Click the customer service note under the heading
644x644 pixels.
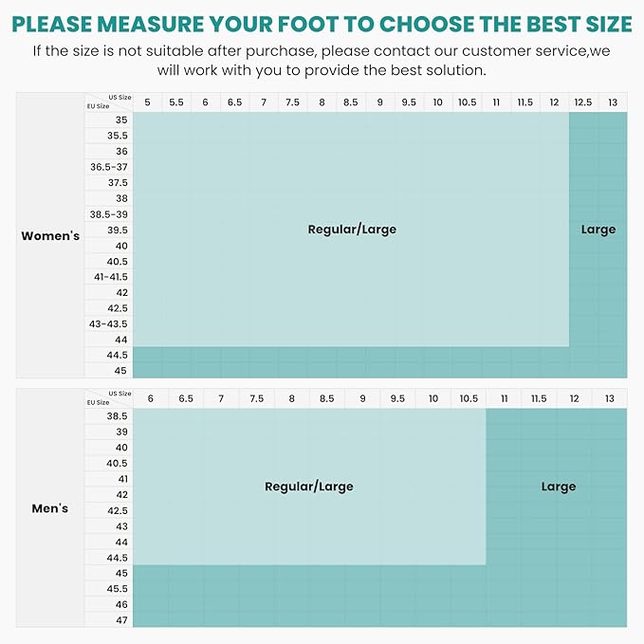[322, 61]
